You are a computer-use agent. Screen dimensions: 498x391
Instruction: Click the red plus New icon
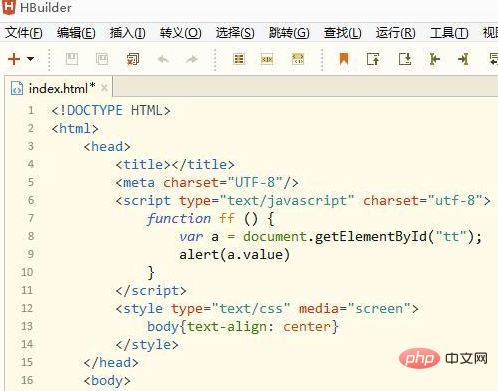coord(14,59)
